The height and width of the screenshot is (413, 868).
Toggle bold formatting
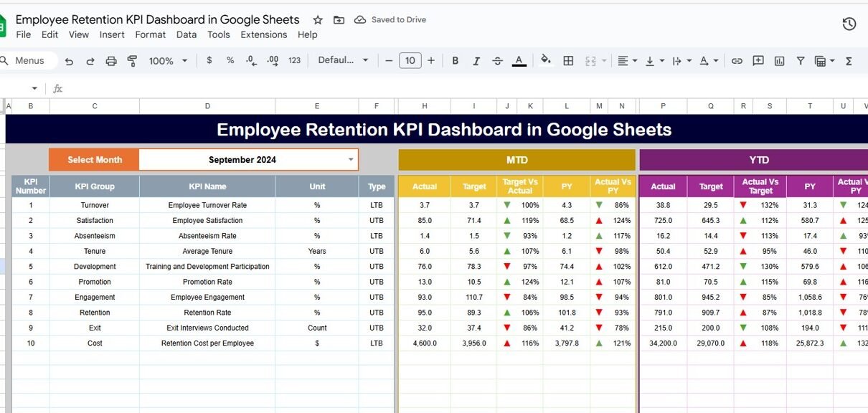coord(455,61)
